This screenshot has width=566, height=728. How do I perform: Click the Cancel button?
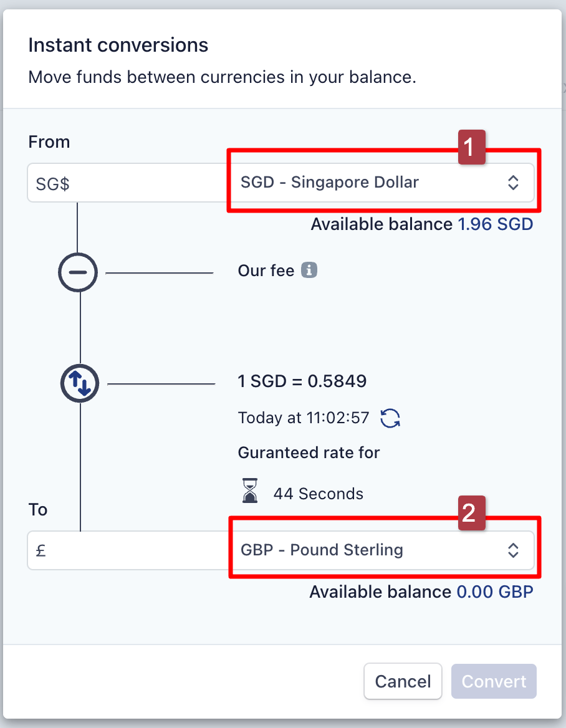tap(403, 681)
